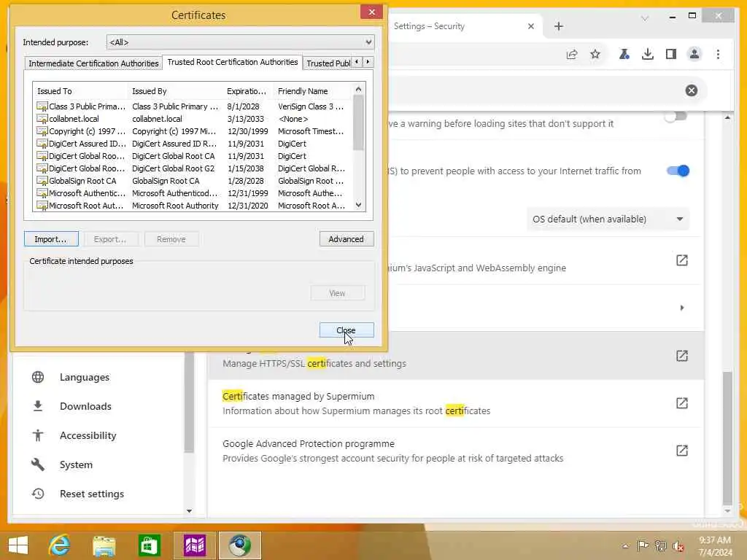Open the Intended purpose dropdown
This screenshot has width=747, height=560.
(x=240, y=42)
